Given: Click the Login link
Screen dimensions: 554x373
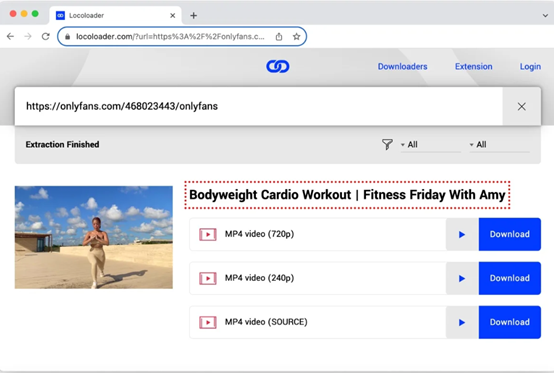Looking at the screenshot, I should coord(530,66).
